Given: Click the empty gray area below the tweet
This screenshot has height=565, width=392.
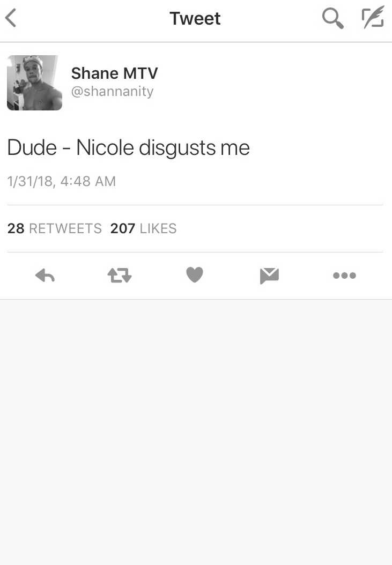Looking at the screenshot, I should (x=196, y=432).
